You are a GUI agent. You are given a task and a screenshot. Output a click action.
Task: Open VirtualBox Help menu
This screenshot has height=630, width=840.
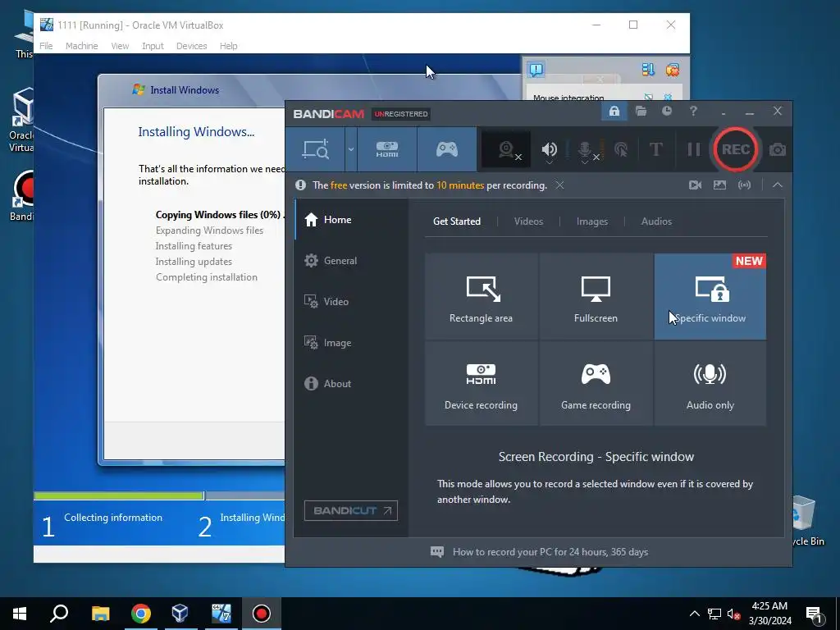[x=228, y=46]
